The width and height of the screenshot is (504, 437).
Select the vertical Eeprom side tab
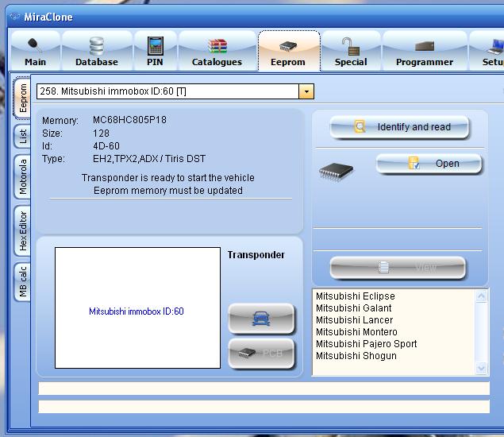point(22,98)
